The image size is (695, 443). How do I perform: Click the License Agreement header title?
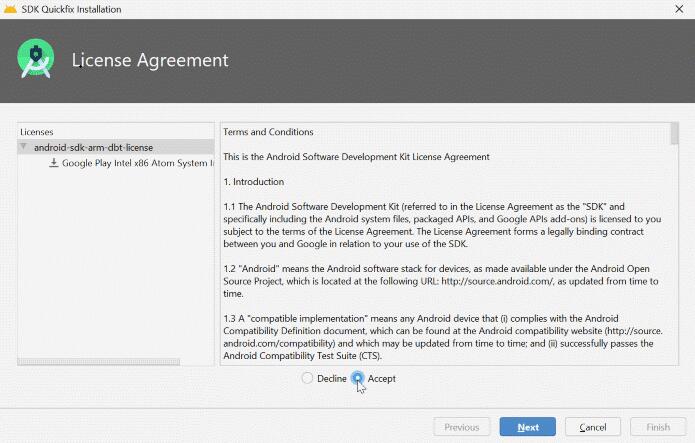(150, 60)
